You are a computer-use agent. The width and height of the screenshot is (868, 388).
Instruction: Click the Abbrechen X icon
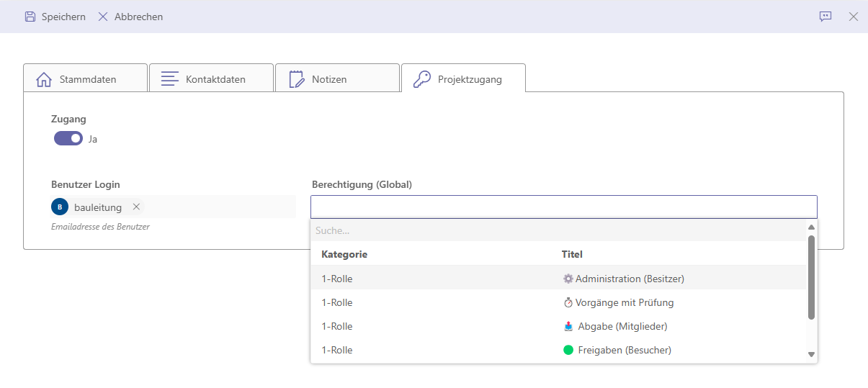pyautogui.click(x=103, y=17)
